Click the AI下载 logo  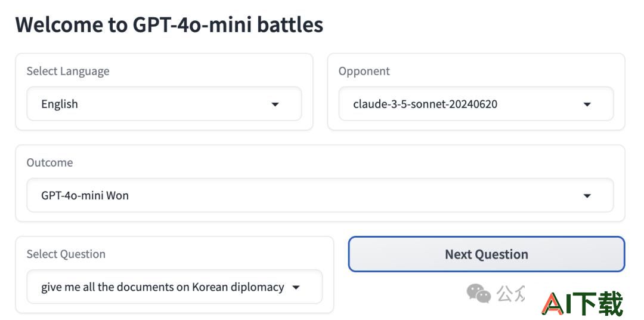[x=582, y=303]
